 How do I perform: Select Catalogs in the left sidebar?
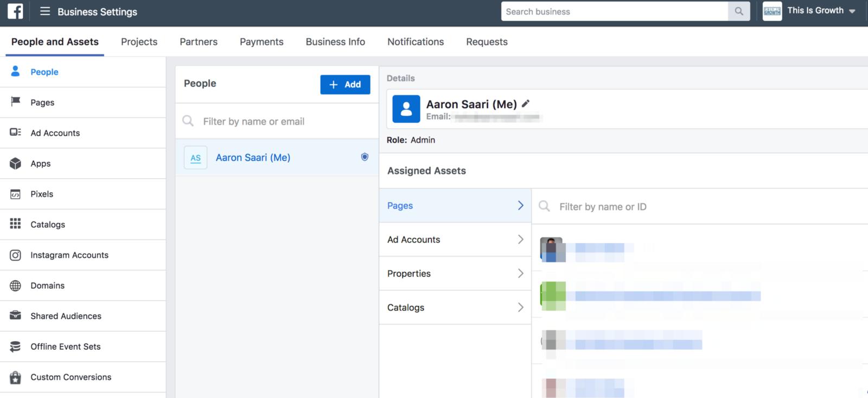[x=83, y=224]
